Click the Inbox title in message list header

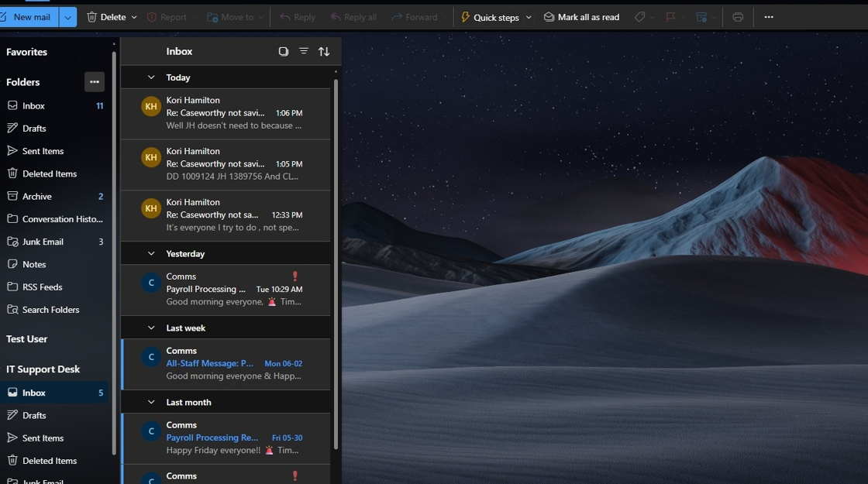(x=179, y=51)
